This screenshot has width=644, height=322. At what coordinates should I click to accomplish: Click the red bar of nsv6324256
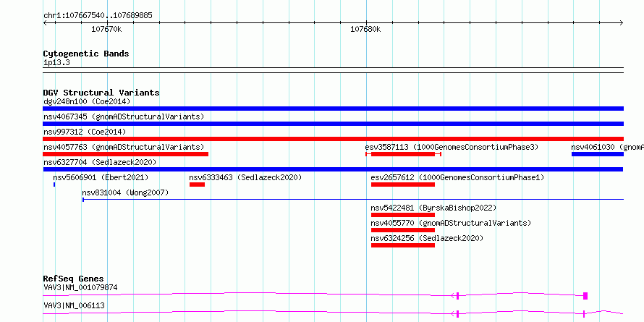click(403, 245)
